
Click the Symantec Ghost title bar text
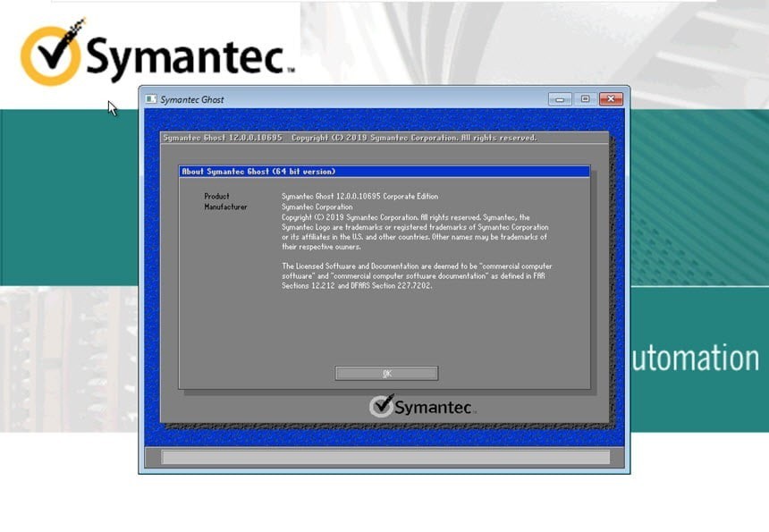tap(193, 99)
